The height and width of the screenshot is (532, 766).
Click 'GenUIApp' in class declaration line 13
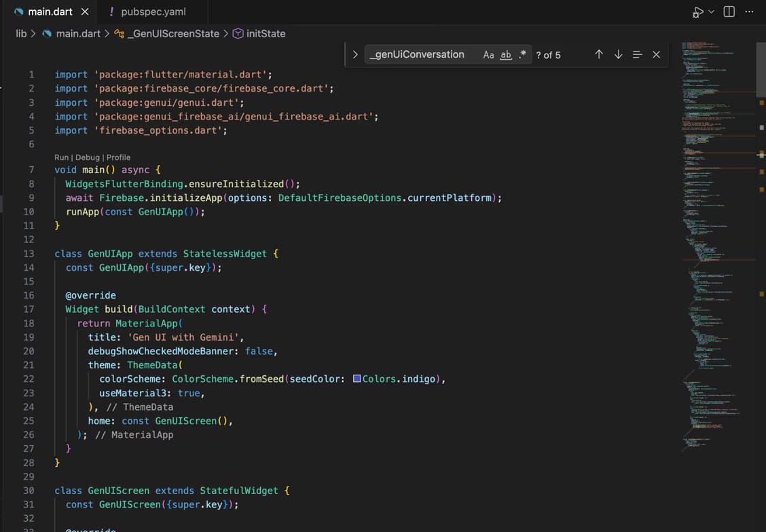pos(111,254)
